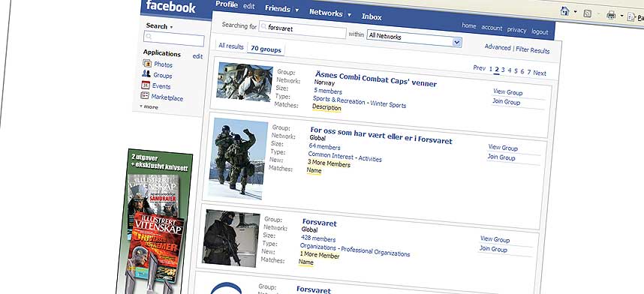Viewport: 644px width, 294px height.
Task: View Group for Forsvaret with 428 members
Action: 495,239
